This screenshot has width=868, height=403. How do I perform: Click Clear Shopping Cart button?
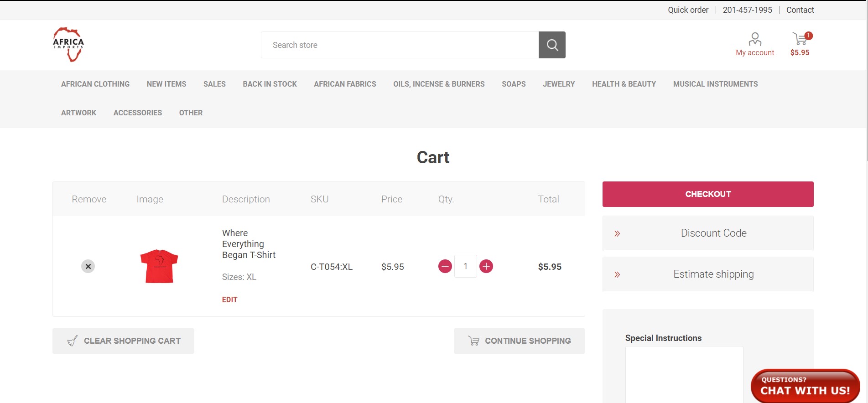(123, 341)
